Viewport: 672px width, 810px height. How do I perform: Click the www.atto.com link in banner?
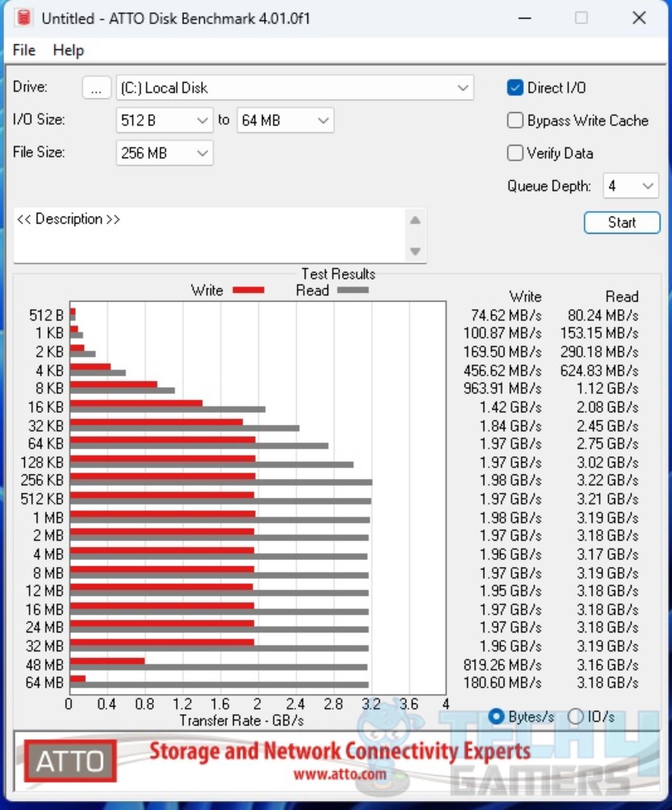coord(340,774)
